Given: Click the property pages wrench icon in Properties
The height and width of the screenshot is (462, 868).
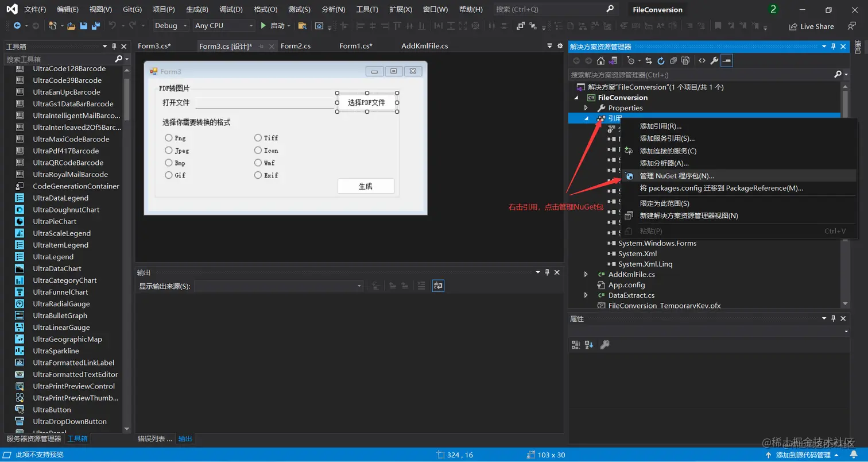Looking at the screenshot, I should (604, 345).
